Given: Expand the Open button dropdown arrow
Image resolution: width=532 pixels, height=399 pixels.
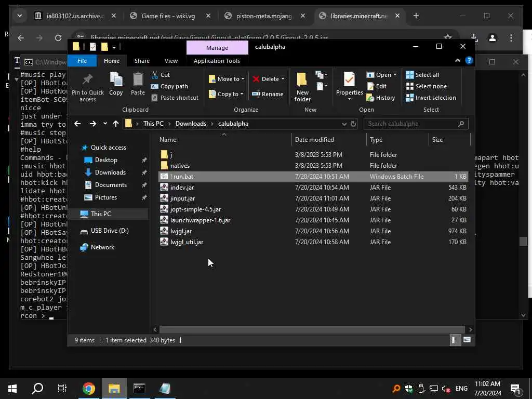Looking at the screenshot, I should [395, 75].
